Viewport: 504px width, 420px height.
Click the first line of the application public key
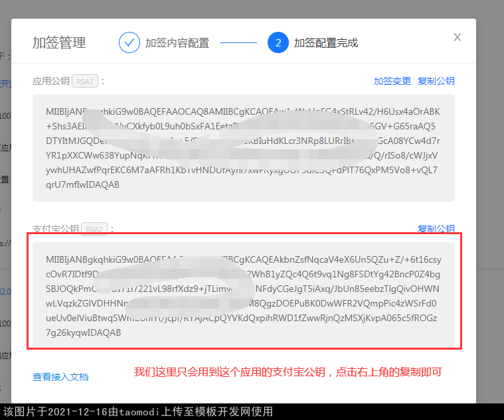click(x=243, y=111)
